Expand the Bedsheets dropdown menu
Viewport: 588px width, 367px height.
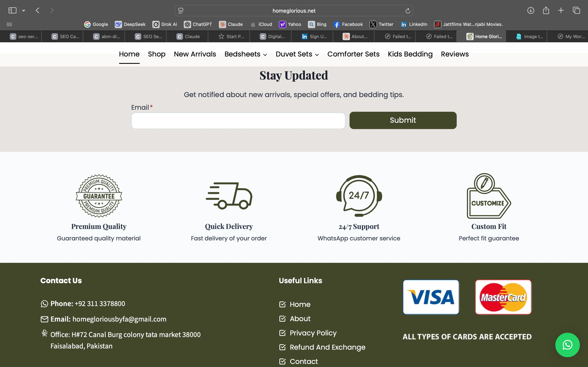pyautogui.click(x=246, y=54)
